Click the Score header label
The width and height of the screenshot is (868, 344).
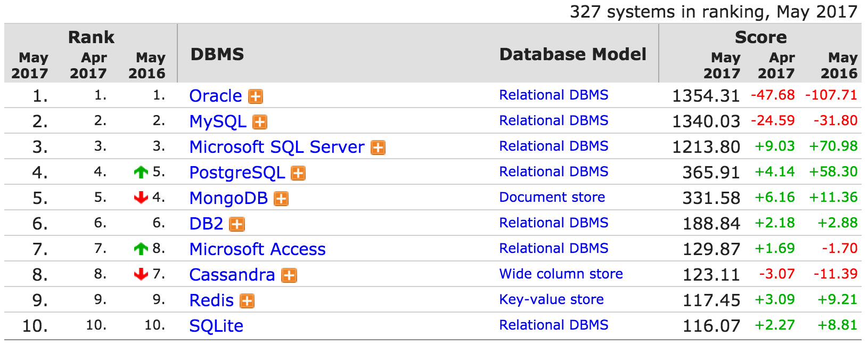tap(760, 37)
